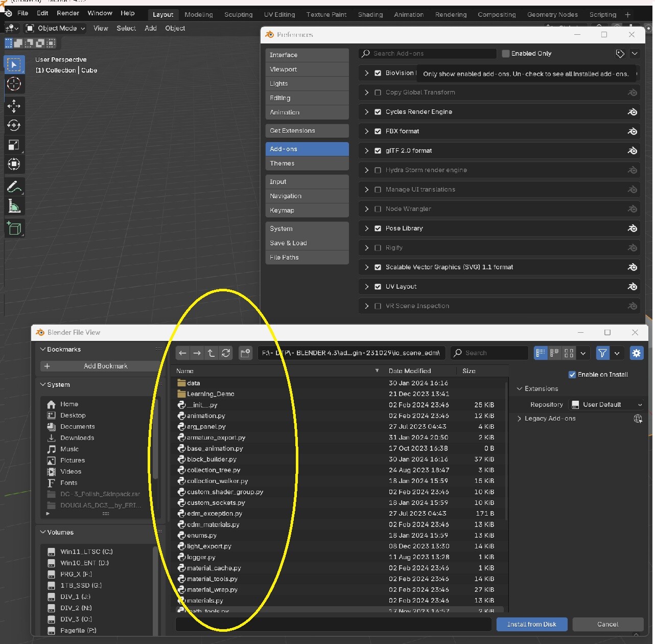
Task: Enable the Node Wrangler add-on checkbox
Action: pyautogui.click(x=378, y=209)
